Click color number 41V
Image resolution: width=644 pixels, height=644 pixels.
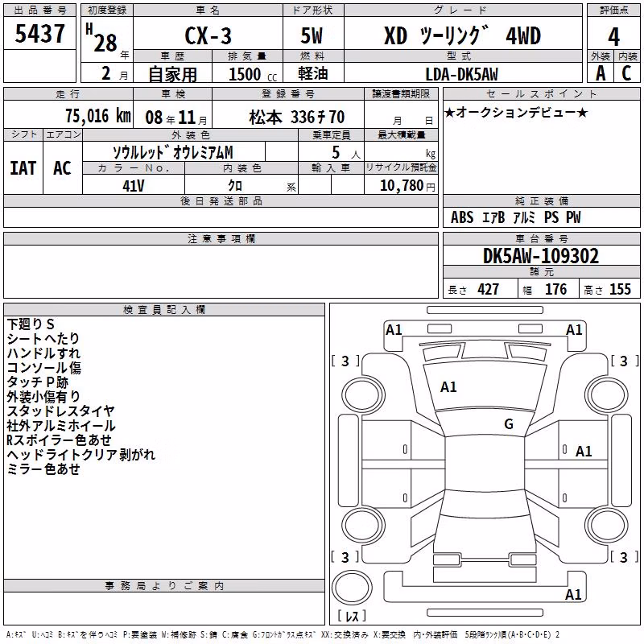point(134,186)
